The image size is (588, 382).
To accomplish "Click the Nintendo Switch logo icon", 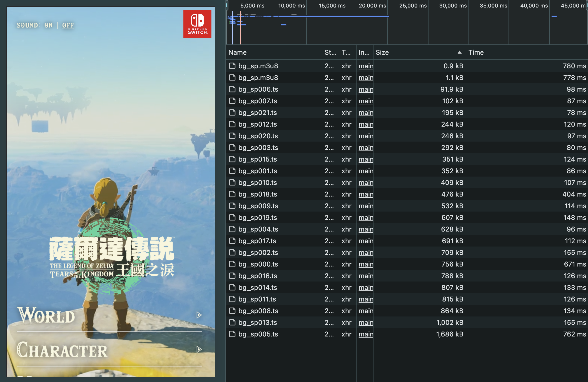I will tap(197, 24).
